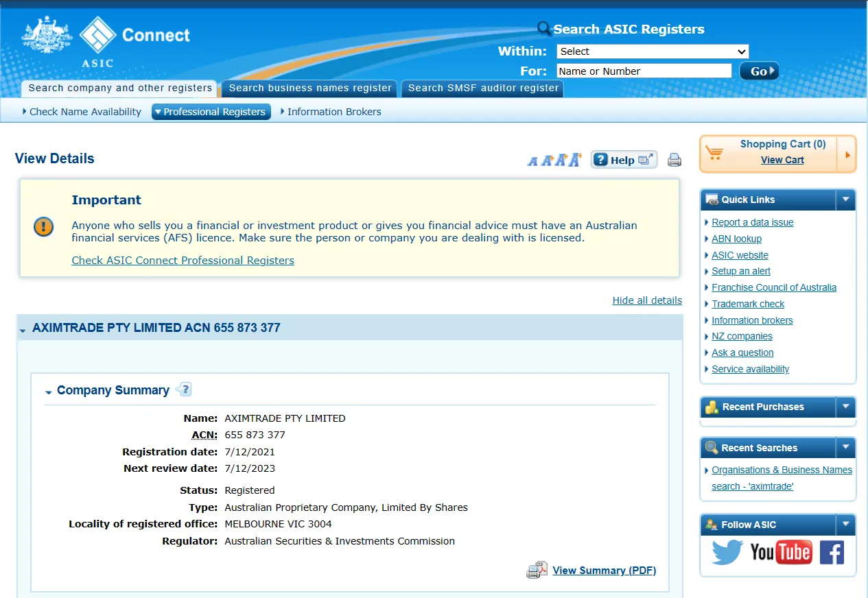The width and height of the screenshot is (868, 598).
Task: Click the PDF icon beside View Summary
Action: [x=537, y=570]
